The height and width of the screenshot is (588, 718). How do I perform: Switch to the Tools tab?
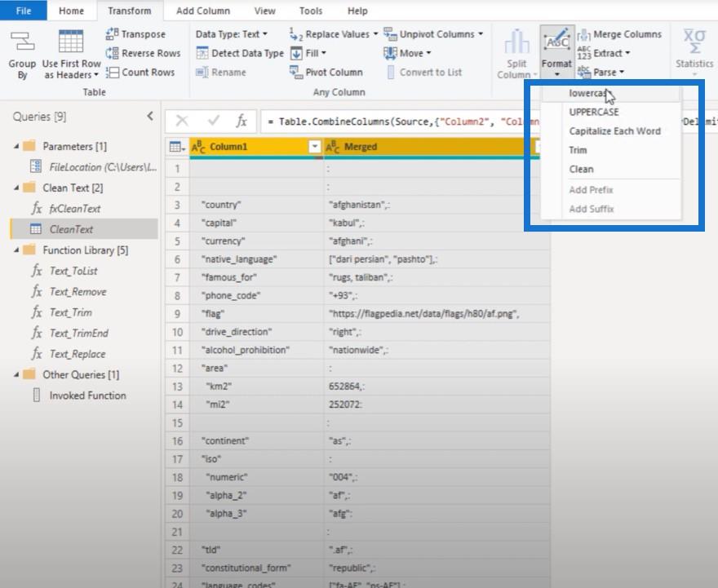[x=311, y=11]
